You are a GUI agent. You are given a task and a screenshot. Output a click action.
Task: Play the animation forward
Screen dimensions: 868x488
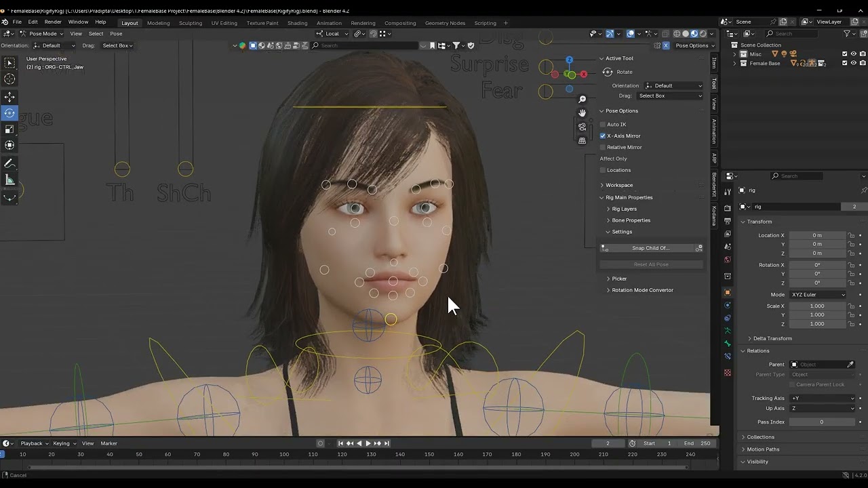pyautogui.click(x=368, y=443)
